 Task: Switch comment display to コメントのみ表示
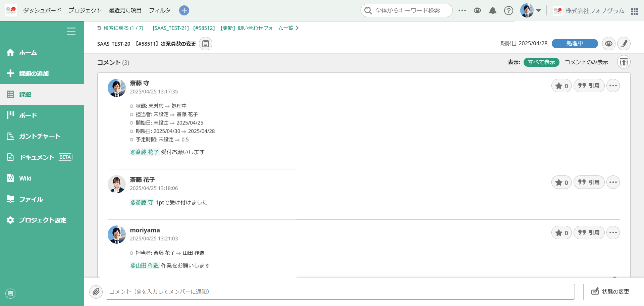(586, 62)
